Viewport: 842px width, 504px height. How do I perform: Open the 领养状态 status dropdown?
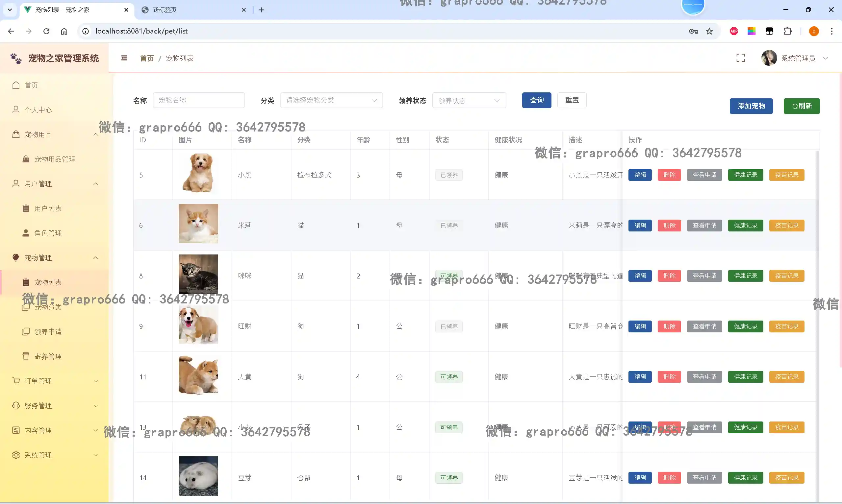469,101
